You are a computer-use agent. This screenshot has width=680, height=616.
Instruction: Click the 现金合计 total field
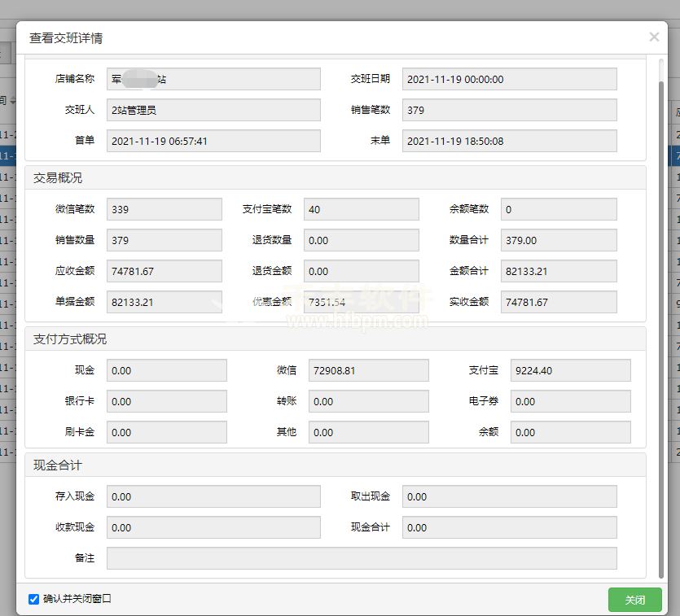(x=509, y=527)
